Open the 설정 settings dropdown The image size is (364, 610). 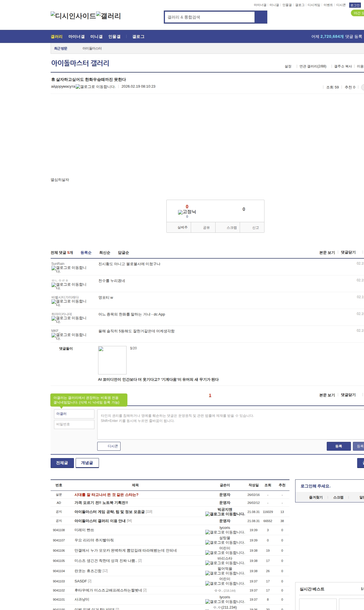288,66
